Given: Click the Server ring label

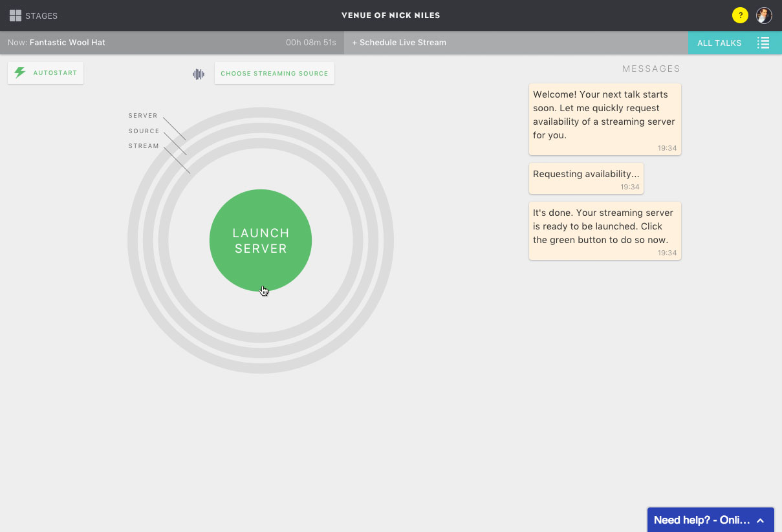Looking at the screenshot, I should tap(143, 116).
